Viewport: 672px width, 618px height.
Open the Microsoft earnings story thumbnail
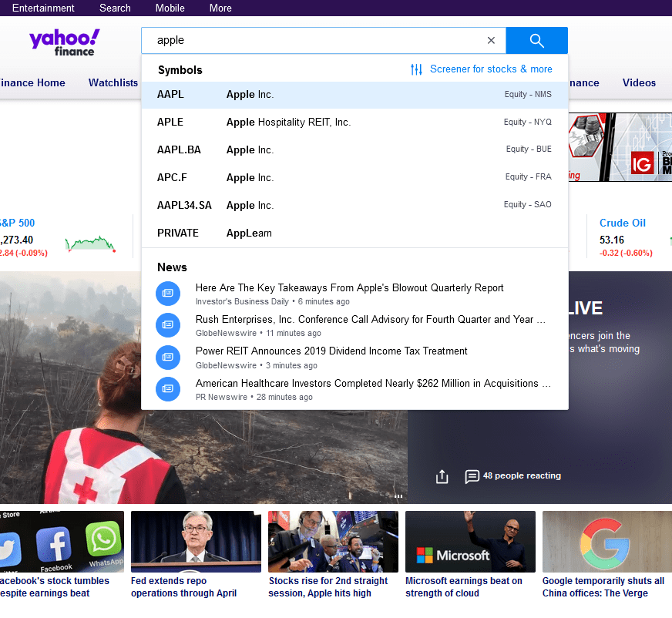pos(470,541)
